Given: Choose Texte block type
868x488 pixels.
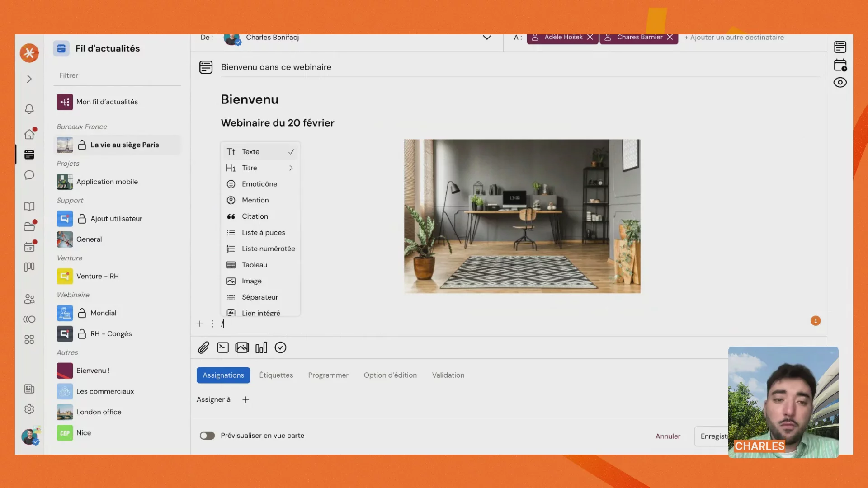Looking at the screenshot, I should click(260, 152).
